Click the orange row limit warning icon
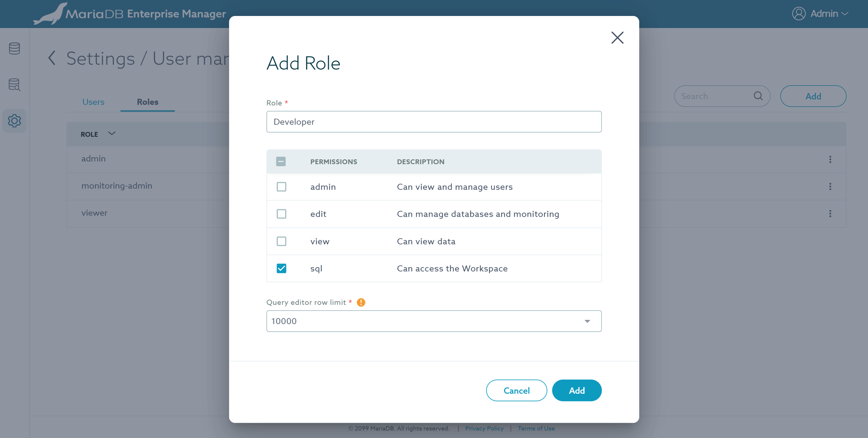Viewport: 868px width, 438px height. 361,302
